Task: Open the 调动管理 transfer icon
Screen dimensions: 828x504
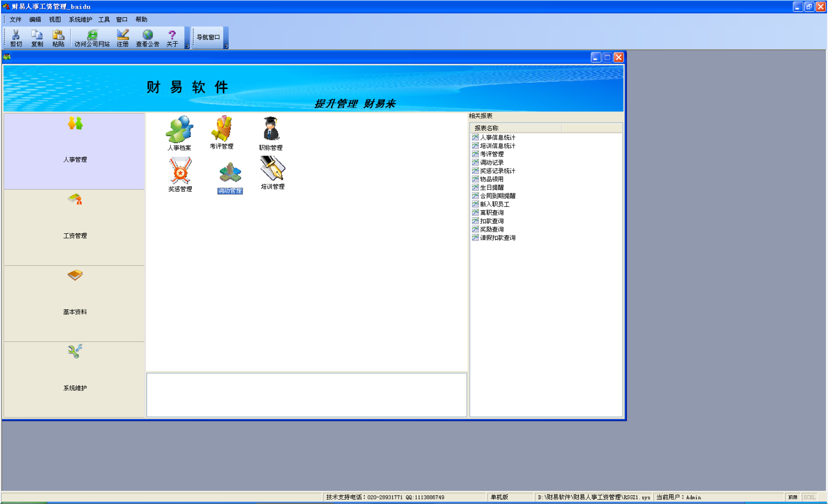Action: pos(230,174)
